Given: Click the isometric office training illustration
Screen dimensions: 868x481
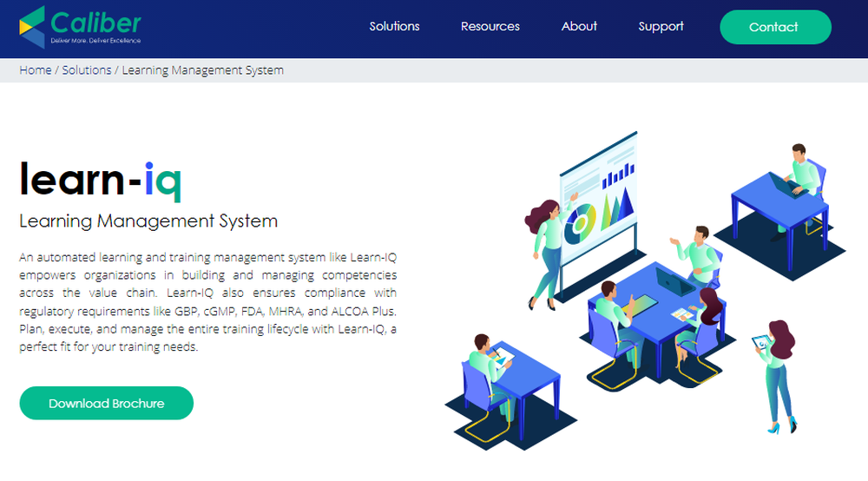Looking at the screenshot, I should [x=646, y=291].
